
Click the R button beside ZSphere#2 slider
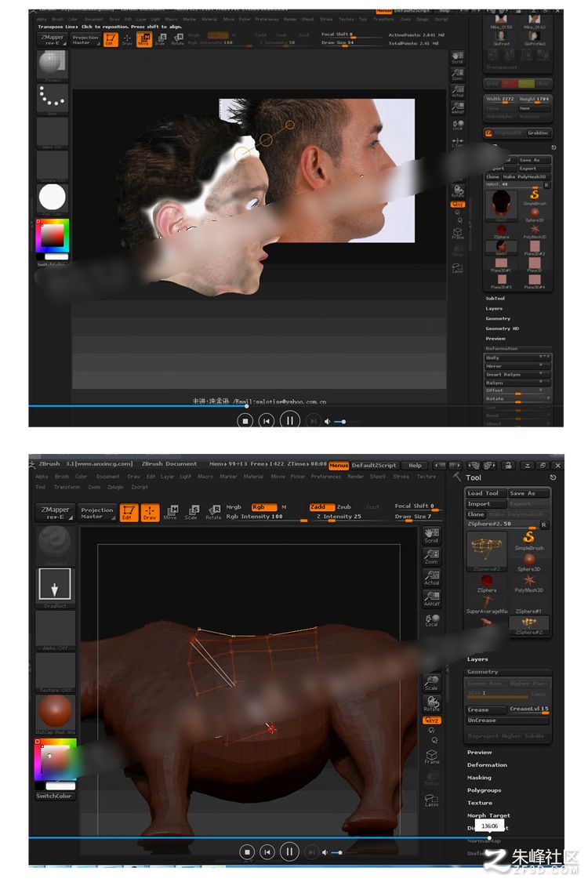(x=543, y=524)
